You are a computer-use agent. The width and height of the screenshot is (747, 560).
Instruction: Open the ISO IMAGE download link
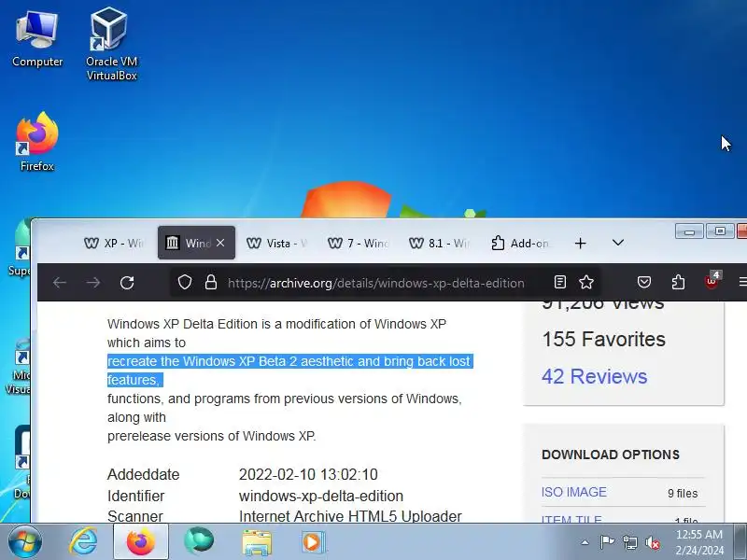[x=573, y=492]
